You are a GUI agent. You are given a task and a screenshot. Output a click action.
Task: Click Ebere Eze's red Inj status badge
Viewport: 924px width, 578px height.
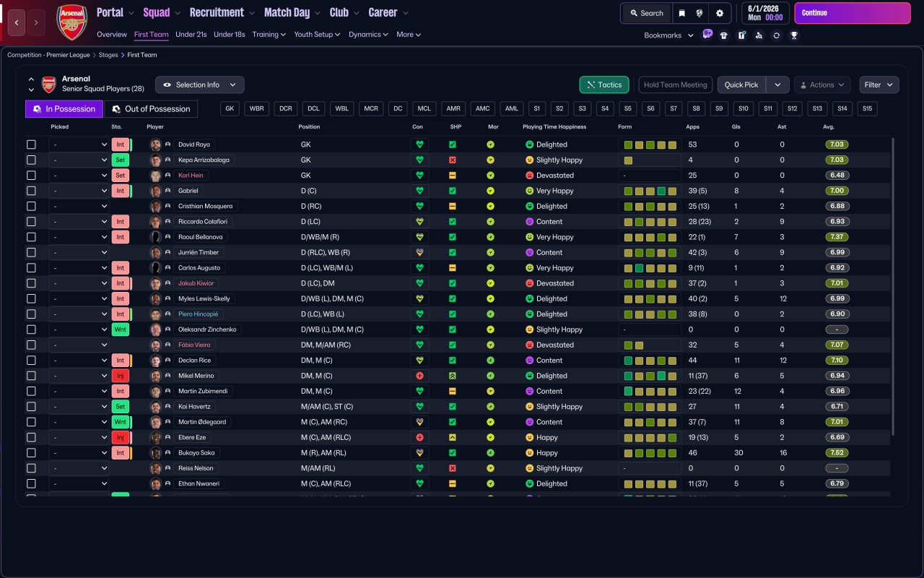click(x=121, y=437)
